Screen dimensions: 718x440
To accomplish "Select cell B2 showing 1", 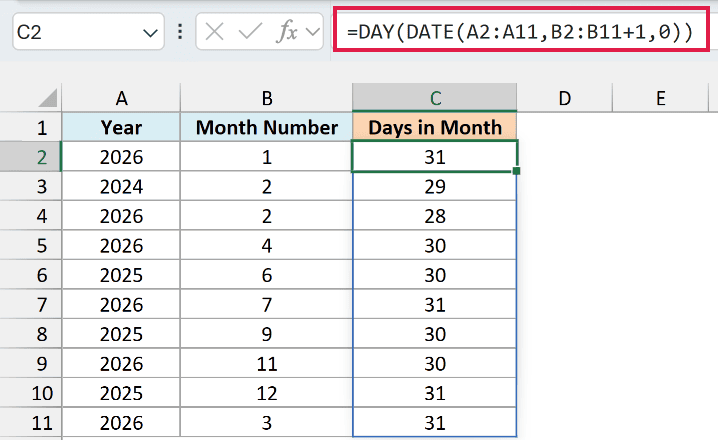I will click(267, 157).
